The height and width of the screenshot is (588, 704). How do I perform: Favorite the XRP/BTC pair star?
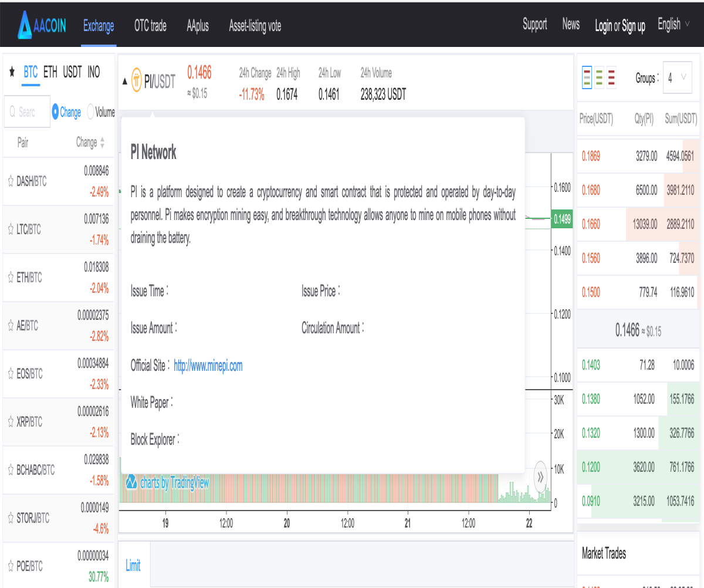coord(11,422)
